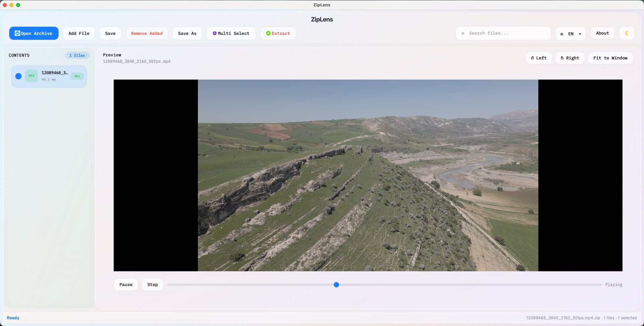Enable Multi Select mode
Screen dimensions: 644x326
pyautogui.click(x=231, y=33)
